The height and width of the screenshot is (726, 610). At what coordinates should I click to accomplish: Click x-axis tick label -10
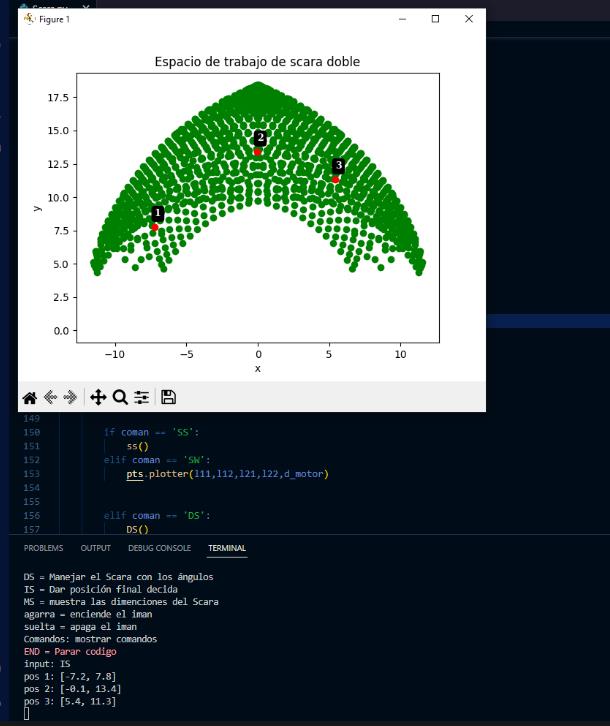(114, 355)
